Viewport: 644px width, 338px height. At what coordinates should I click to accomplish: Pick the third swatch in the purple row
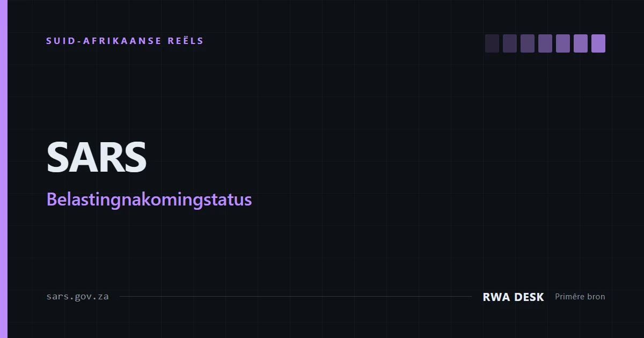point(528,43)
